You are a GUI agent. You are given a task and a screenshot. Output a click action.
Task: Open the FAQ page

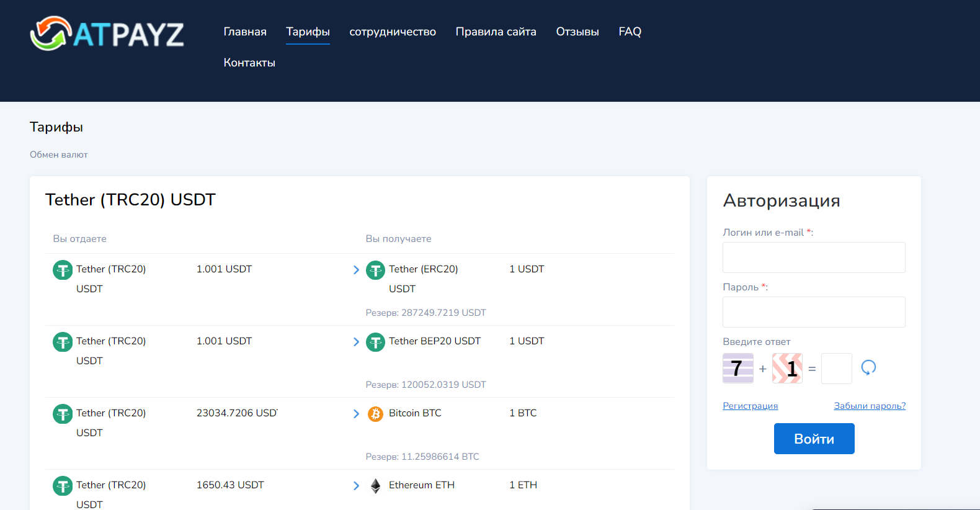[x=630, y=32]
